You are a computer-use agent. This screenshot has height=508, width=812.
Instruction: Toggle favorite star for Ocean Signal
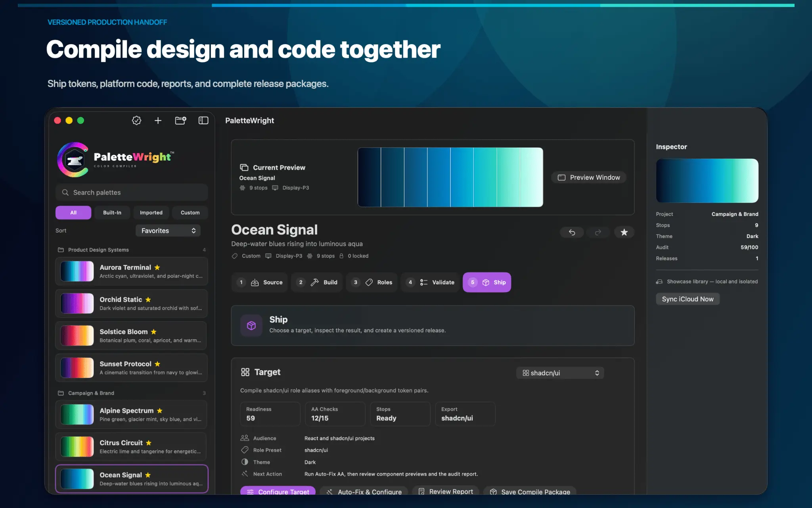(x=624, y=232)
